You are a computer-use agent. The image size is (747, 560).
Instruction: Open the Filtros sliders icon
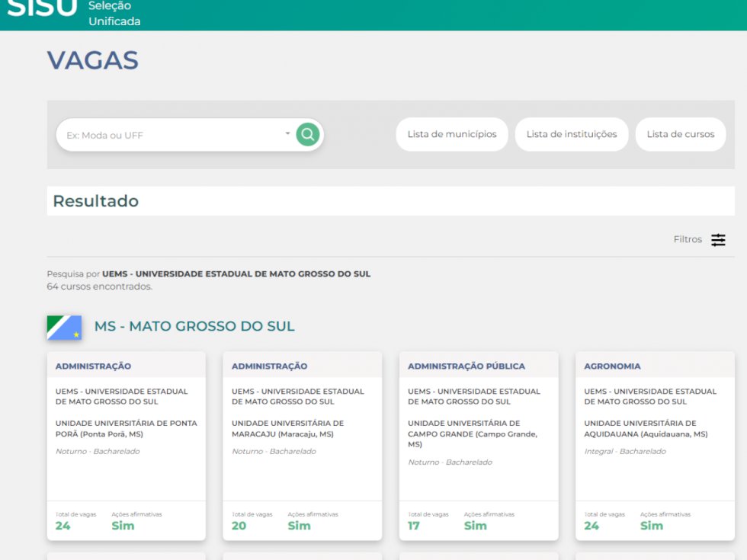[718, 239]
